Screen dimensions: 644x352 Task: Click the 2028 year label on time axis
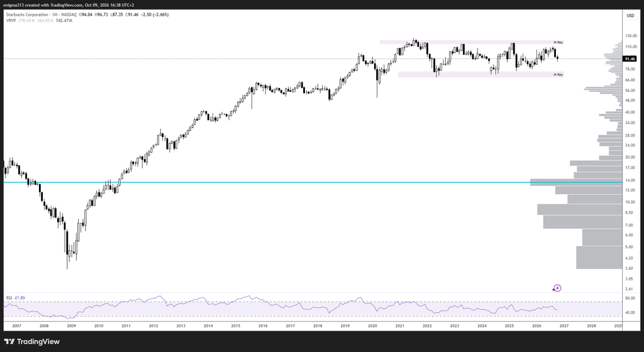tap(591, 326)
